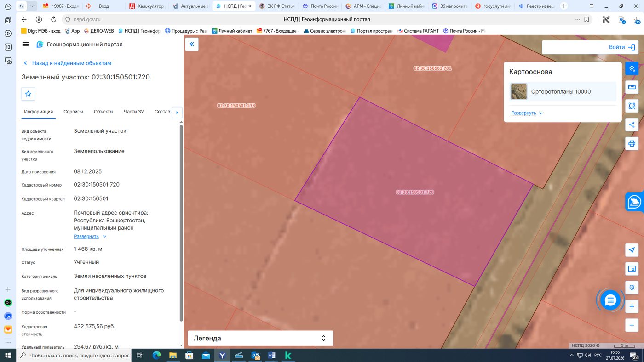Viewport: 644px width, 362px height.
Task: Show hidden system tray icons chevron
Action: [x=572, y=356]
